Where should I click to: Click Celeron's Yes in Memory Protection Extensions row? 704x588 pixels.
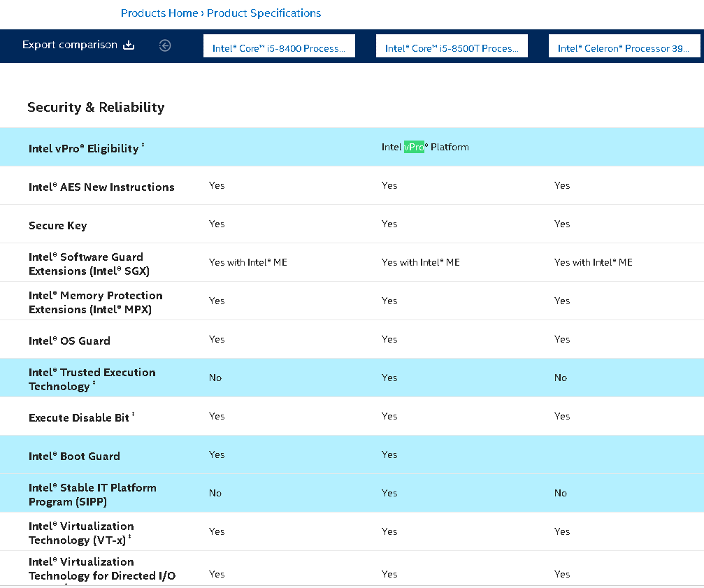tap(562, 301)
